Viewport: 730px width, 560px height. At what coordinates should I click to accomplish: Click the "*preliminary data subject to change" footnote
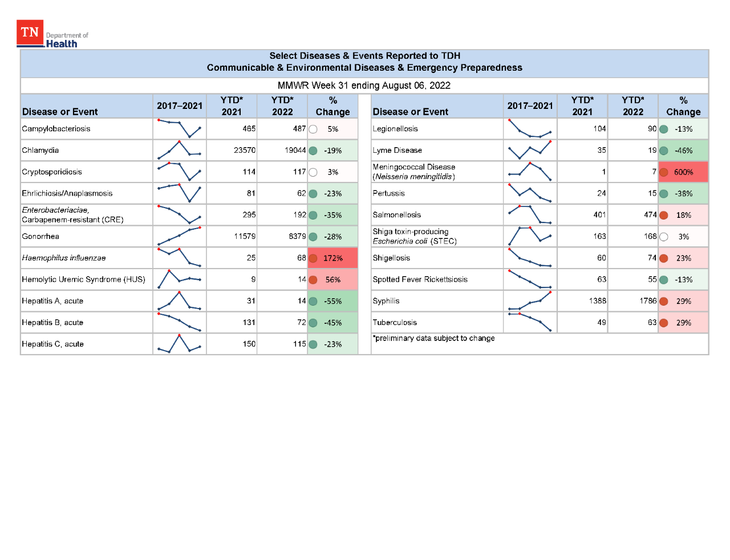(433, 338)
